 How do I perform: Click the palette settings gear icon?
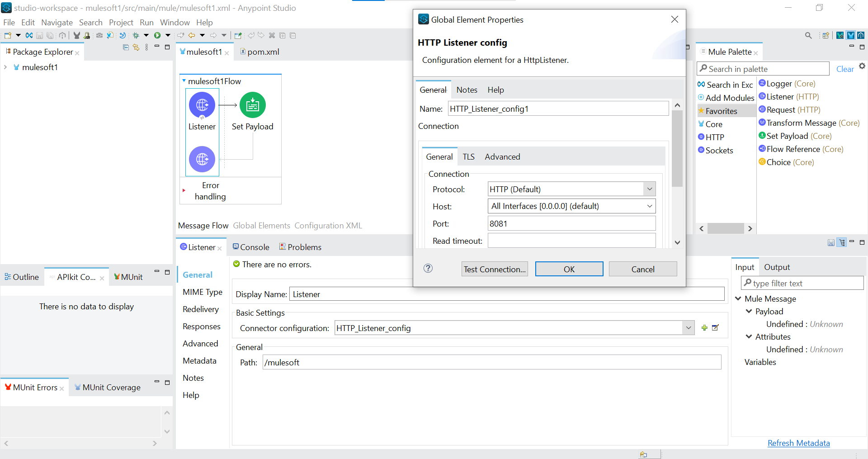(862, 66)
